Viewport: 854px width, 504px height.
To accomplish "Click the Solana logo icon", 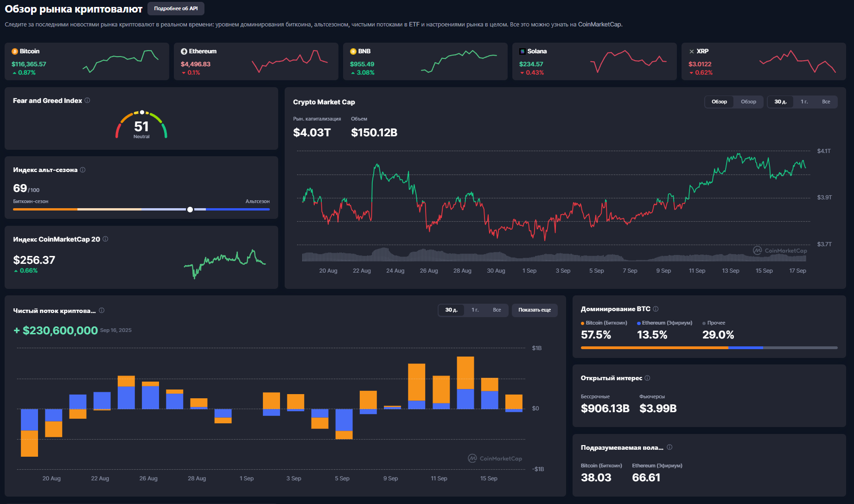I will click(x=523, y=51).
